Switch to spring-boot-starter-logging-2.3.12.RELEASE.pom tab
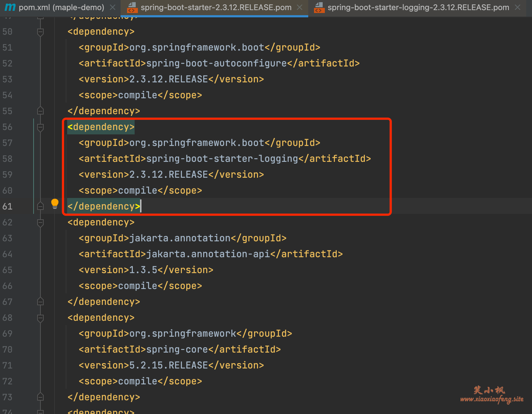This screenshot has height=414, width=532. 418,7
